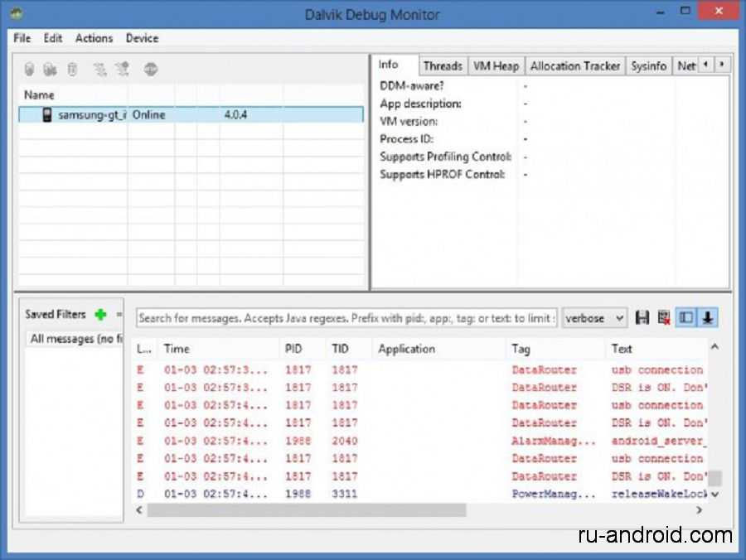Start method profiling via toolbar icon

pos(123,70)
